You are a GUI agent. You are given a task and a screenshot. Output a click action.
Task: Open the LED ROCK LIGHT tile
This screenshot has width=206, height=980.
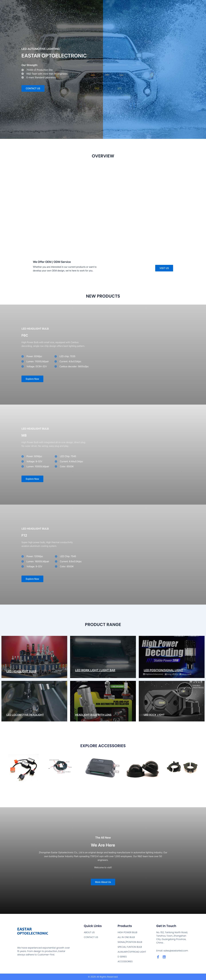(x=172, y=701)
